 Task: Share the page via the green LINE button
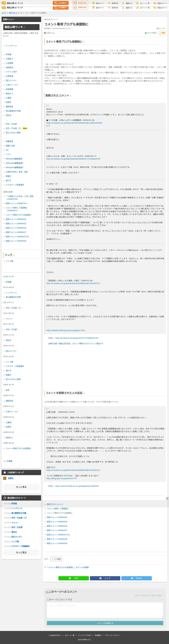pyautogui.click(x=74, y=578)
